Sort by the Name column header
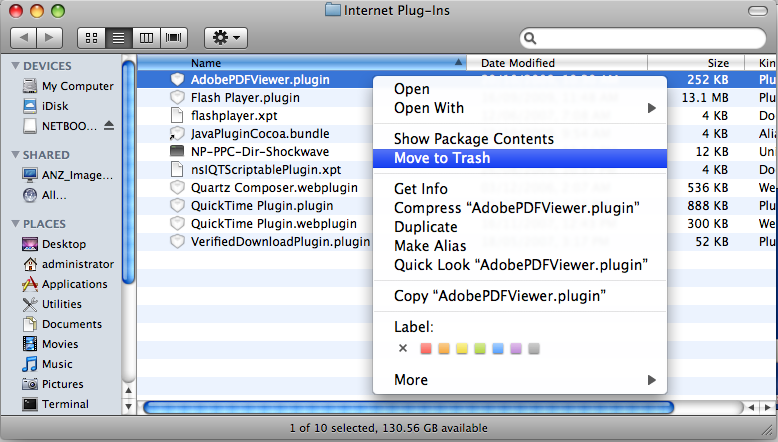Screen dimensions: 778x442 (302, 63)
